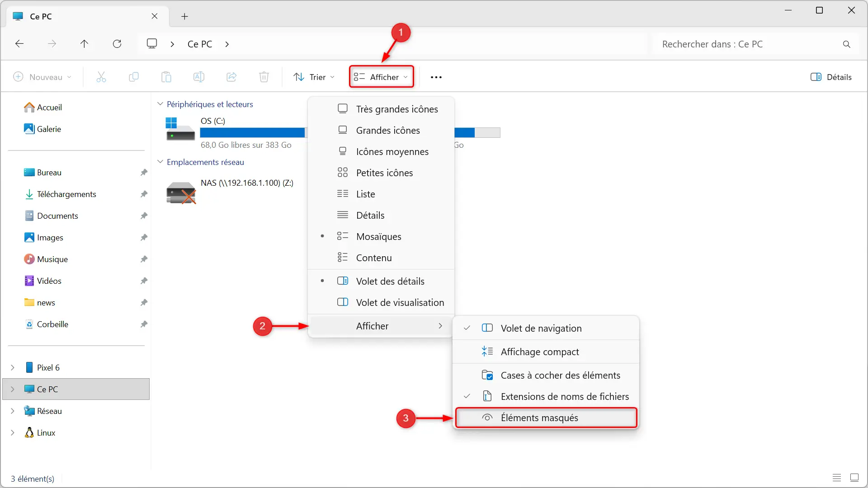Select the NAS network drive icon
This screenshot has height=488, width=868.
(181, 192)
